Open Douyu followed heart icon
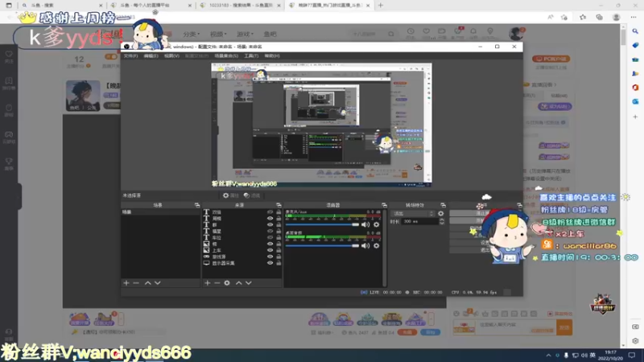 427,31
